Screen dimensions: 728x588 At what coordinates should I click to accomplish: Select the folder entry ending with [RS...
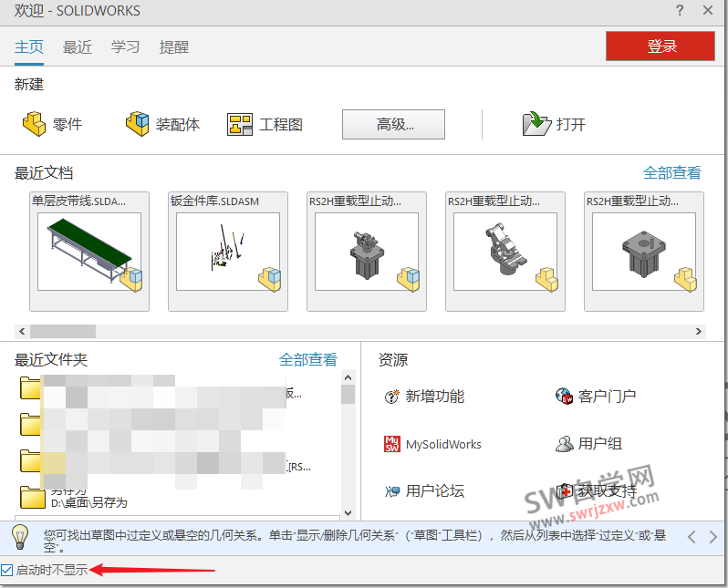[x=165, y=461]
